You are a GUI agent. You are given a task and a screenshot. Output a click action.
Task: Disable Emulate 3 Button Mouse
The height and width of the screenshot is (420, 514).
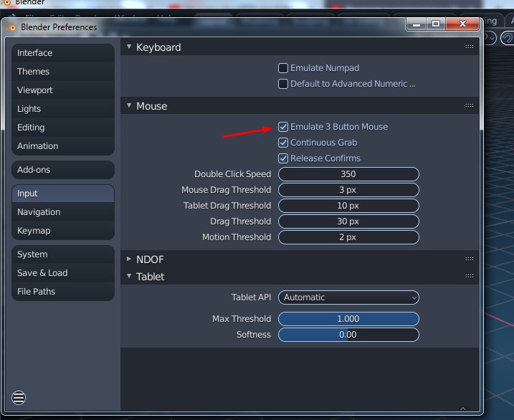click(283, 127)
